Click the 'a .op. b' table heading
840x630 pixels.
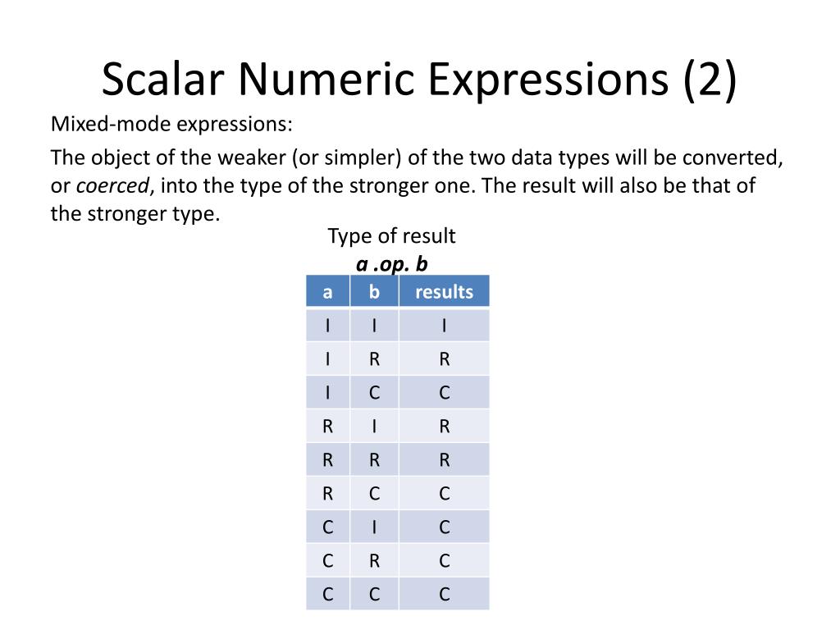pyautogui.click(x=391, y=264)
